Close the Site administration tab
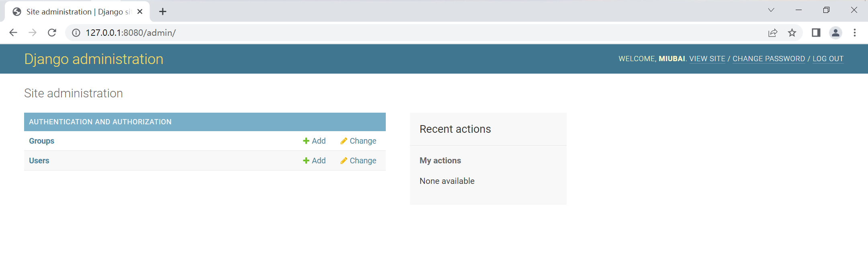The width and height of the screenshot is (868, 278). (x=140, y=12)
